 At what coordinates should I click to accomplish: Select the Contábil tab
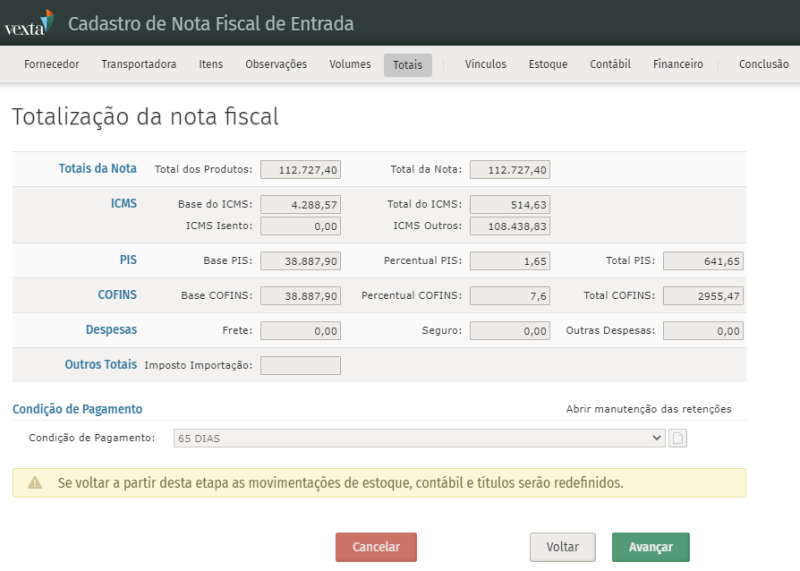tap(610, 65)
